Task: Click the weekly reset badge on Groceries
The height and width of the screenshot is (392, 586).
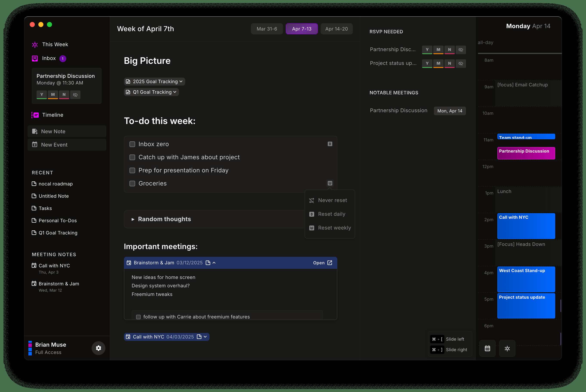Action: (330, 183)
